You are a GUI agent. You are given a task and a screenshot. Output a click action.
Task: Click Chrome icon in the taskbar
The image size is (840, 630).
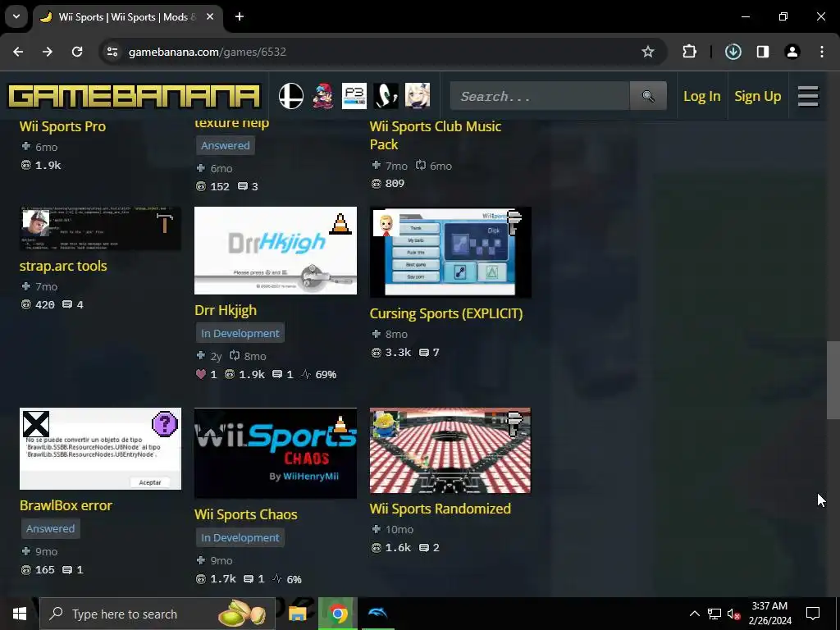(337, 614)
